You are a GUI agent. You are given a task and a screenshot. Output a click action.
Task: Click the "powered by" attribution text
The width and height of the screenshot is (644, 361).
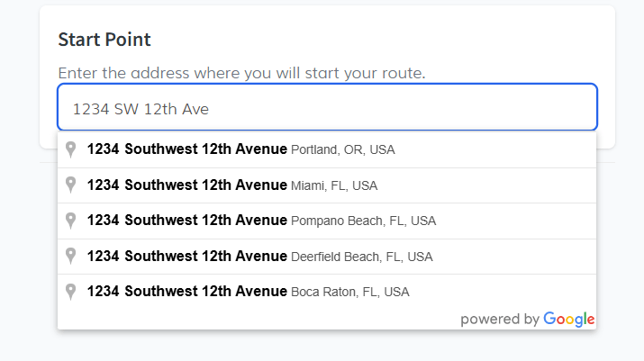click(x=500, y=319)
